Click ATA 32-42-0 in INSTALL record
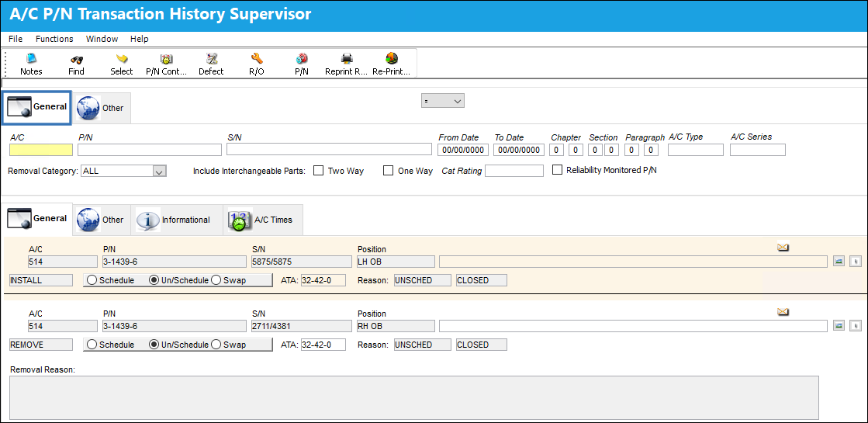The width and height of the screenshot is (868, 423). [323, 280]
